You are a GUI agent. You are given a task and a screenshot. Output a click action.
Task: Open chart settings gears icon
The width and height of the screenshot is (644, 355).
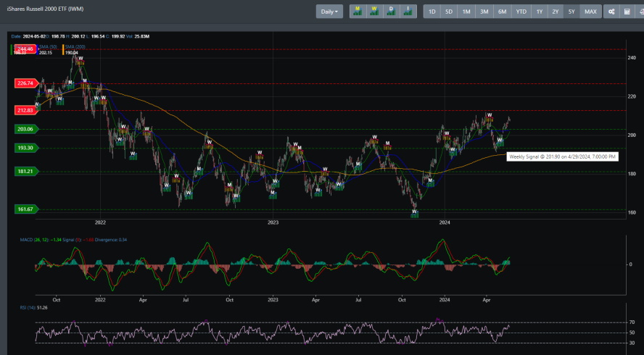tap(611, 12)
